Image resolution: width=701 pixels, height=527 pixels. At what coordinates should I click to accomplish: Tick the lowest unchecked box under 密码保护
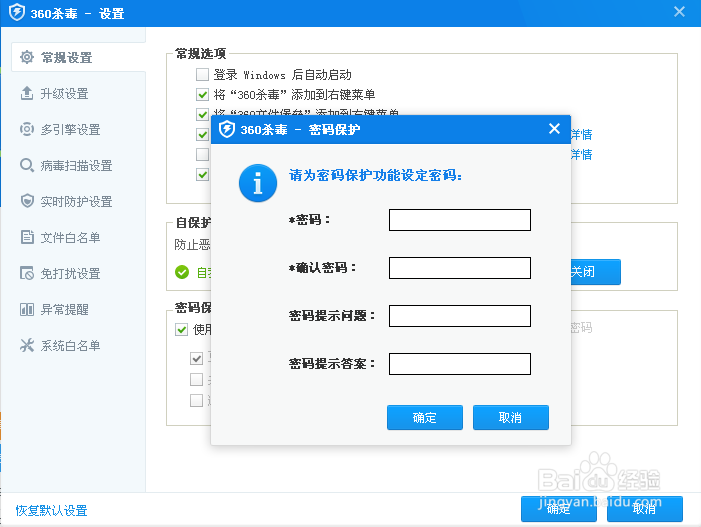[196, 400]
